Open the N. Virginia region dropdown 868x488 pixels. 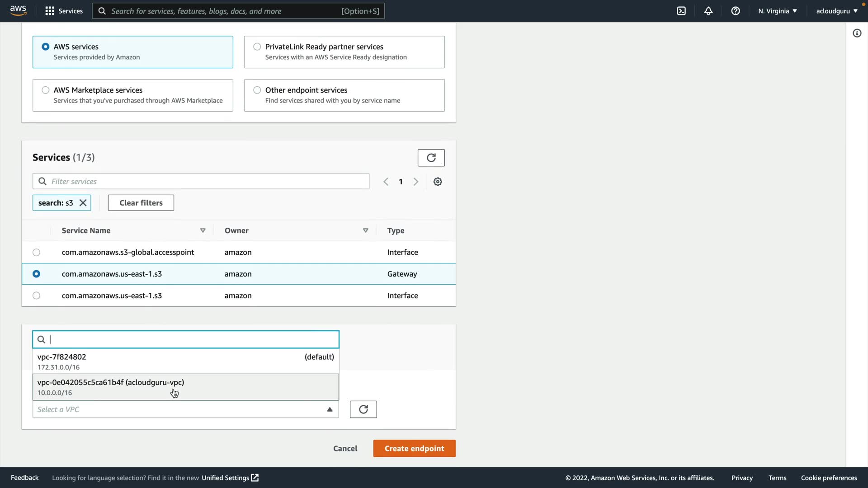click(x=778, y=11)
